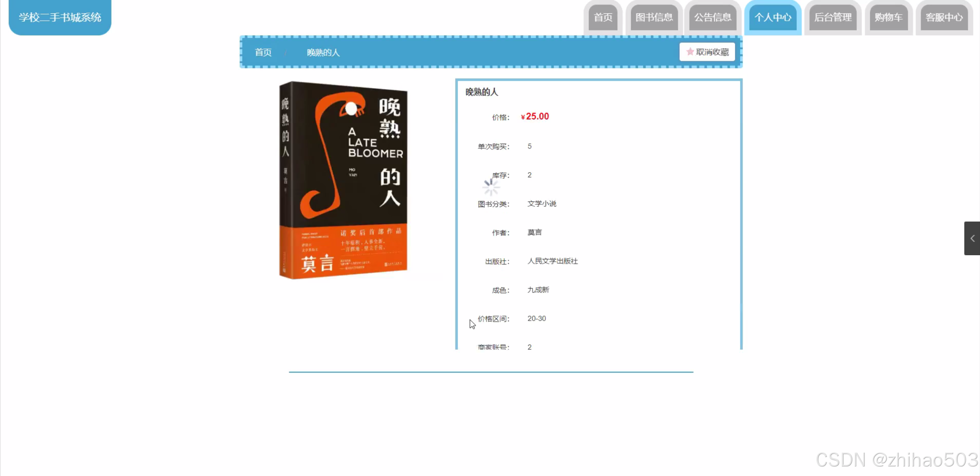Image resolution: width=980 pixels, height=476 pixels.
Task: Click the 文学小说 category value
Action: pos(542,204)
